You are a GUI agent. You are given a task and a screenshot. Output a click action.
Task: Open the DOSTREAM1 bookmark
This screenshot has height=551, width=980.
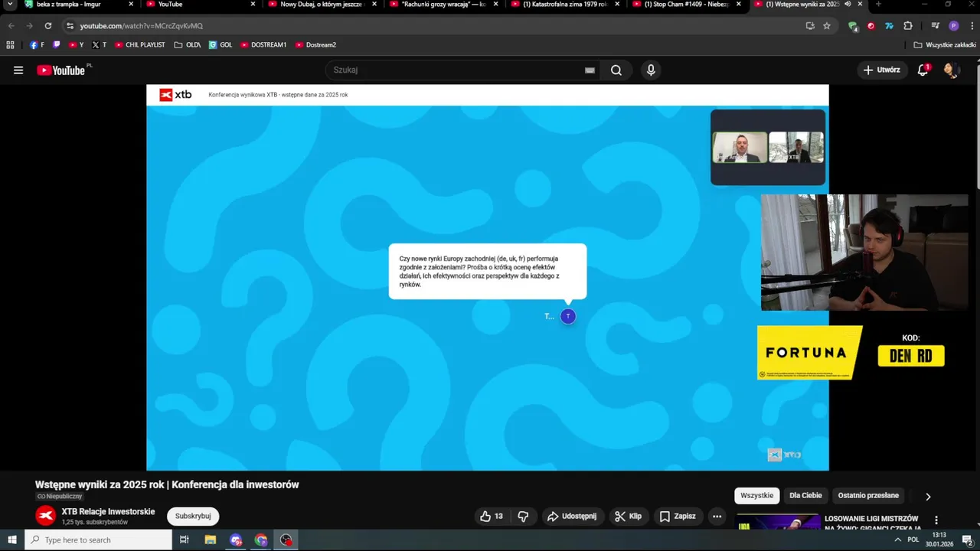tap(263, 45)
